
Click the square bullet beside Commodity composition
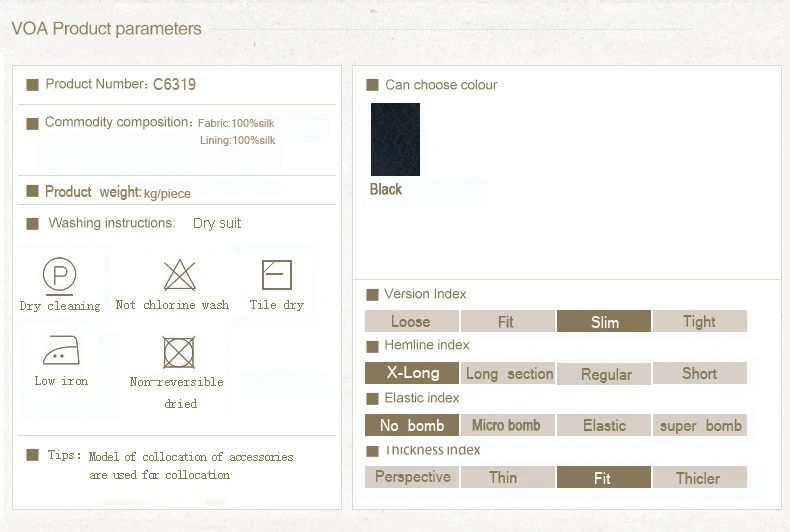click(x=32, y=123)
